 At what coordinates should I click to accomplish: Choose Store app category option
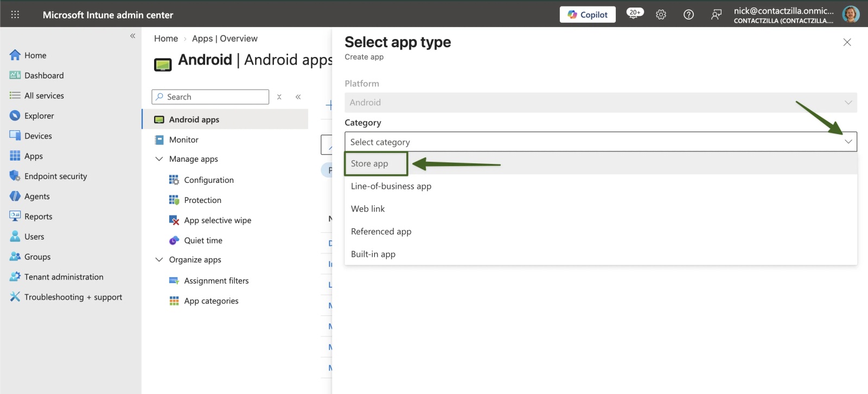pos(601,163)
